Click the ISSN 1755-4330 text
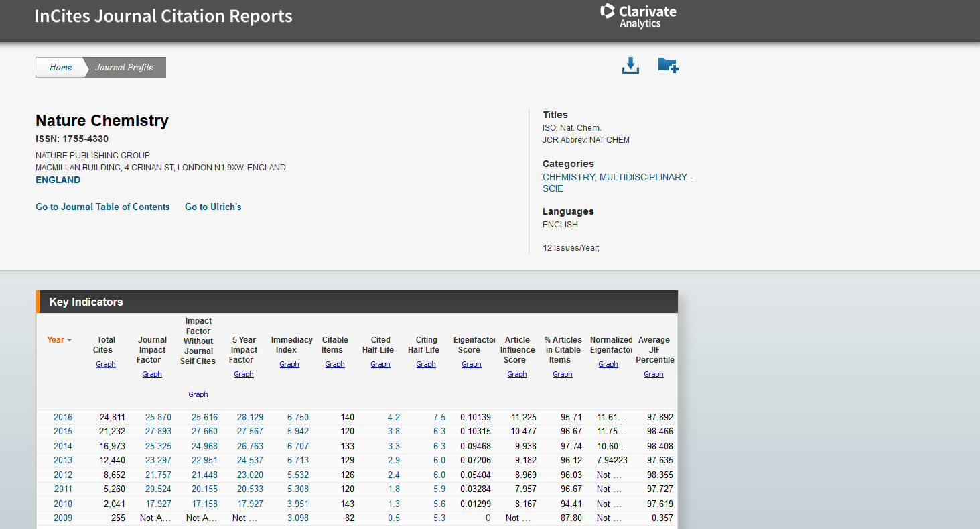The height and width of the screenshot is (529, 980). point(72,139)
